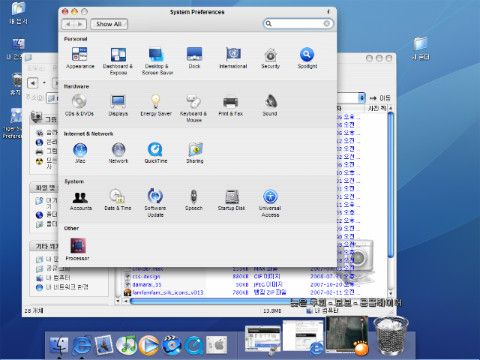Click the System Preferences search field
Viewport: 480px width, 360px height.
click(298, 23)
